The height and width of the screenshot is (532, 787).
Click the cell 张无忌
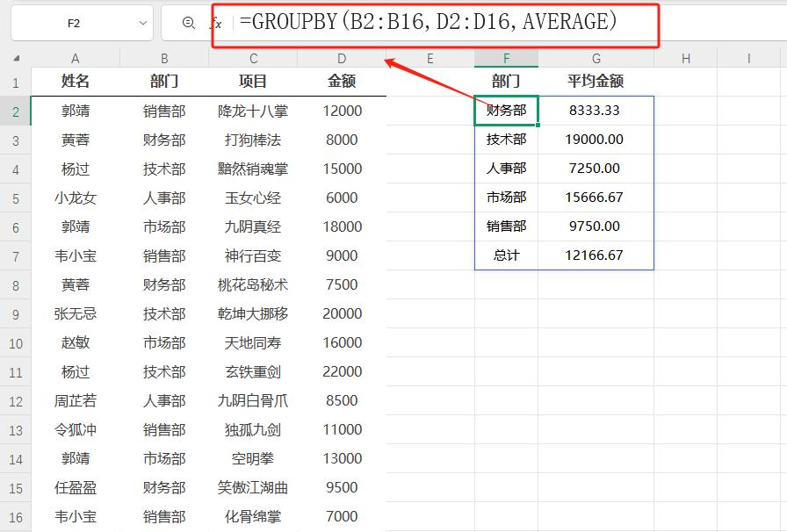pyautogui.click(x=76, y=314)
